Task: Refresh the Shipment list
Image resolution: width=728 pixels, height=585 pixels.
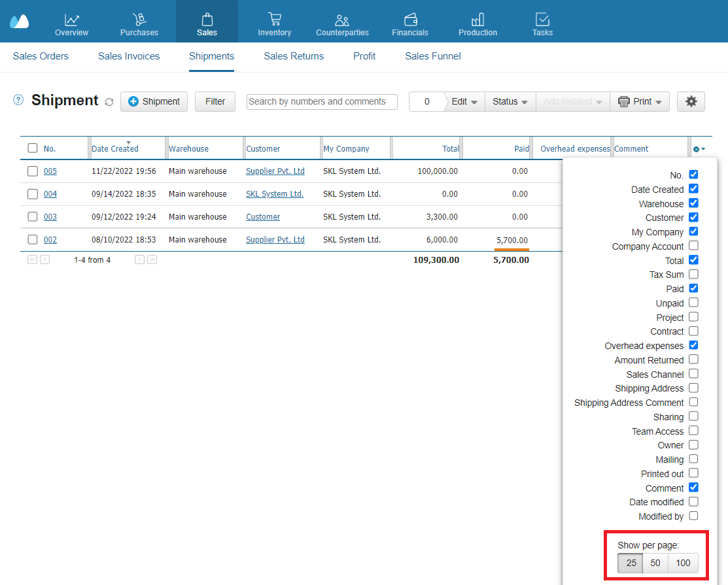Action: (109, 101)
